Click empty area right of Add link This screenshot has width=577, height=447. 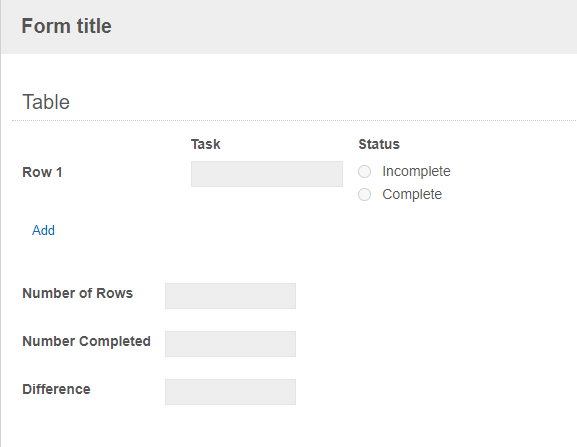[x=294, y=230]
